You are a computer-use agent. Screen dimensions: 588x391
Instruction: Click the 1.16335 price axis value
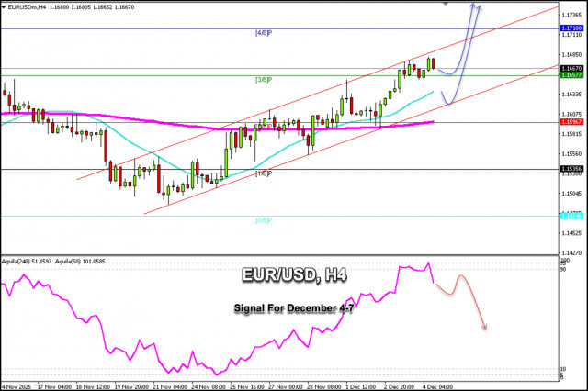pyautogui.click(x=571, y=95)
